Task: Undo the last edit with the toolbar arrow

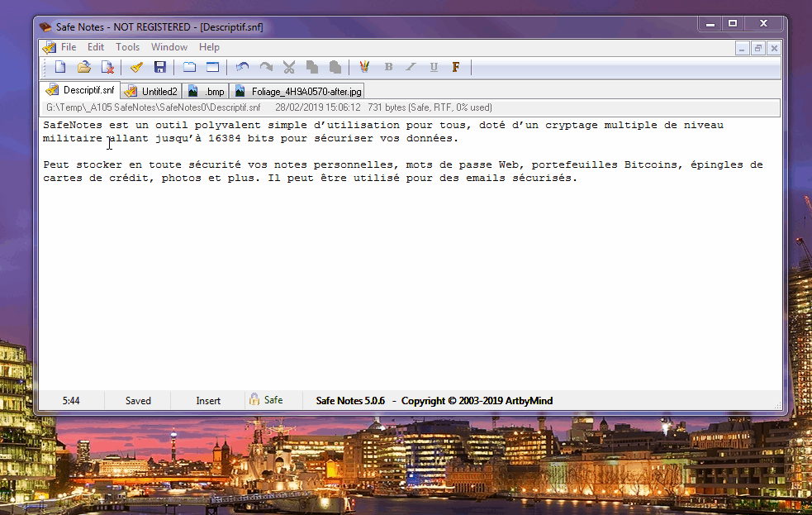Action: coord(242,67)
